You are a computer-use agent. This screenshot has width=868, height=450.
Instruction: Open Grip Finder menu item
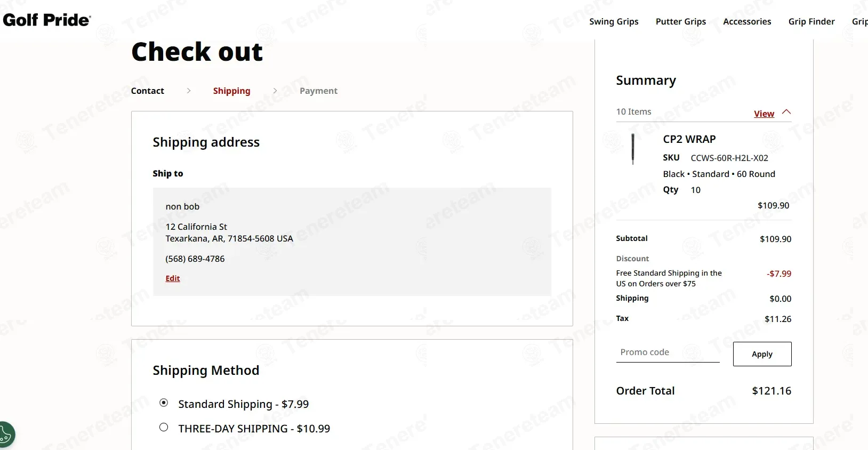pos(811,21)
